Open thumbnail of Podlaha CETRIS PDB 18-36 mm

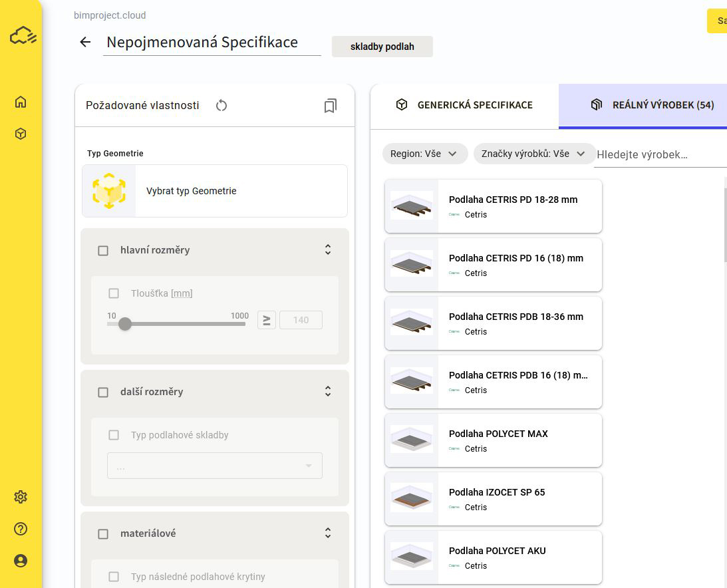pyautogui.click(x=412, y=323)
